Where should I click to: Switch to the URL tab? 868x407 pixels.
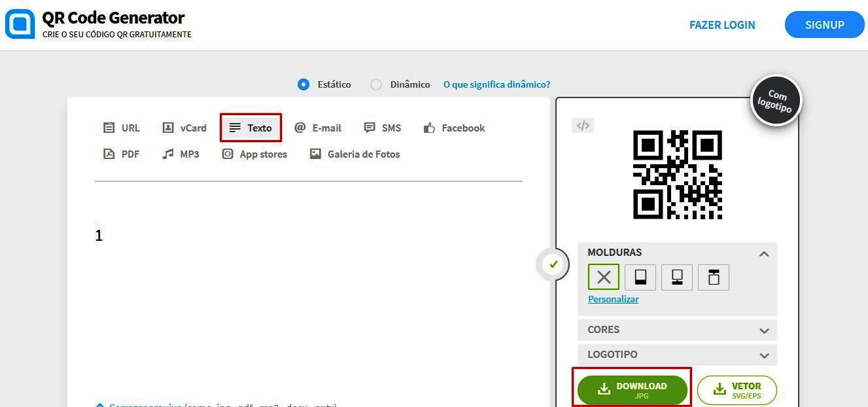click(x=122, y=128)
